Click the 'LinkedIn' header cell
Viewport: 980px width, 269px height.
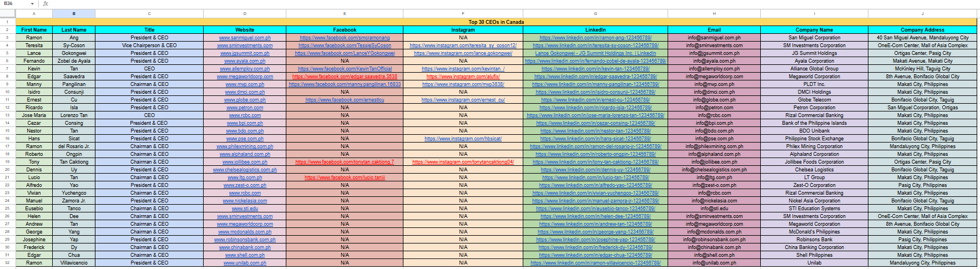click(595, 30)
